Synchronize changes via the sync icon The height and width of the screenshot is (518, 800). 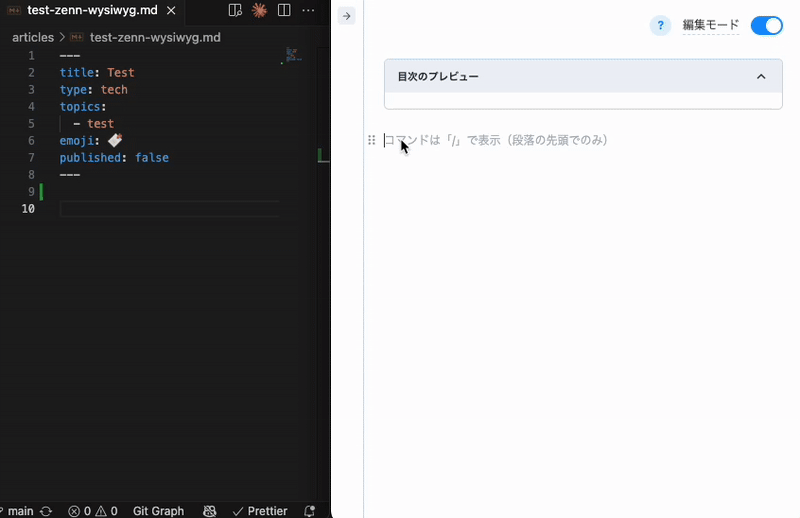tap(46, 511)
